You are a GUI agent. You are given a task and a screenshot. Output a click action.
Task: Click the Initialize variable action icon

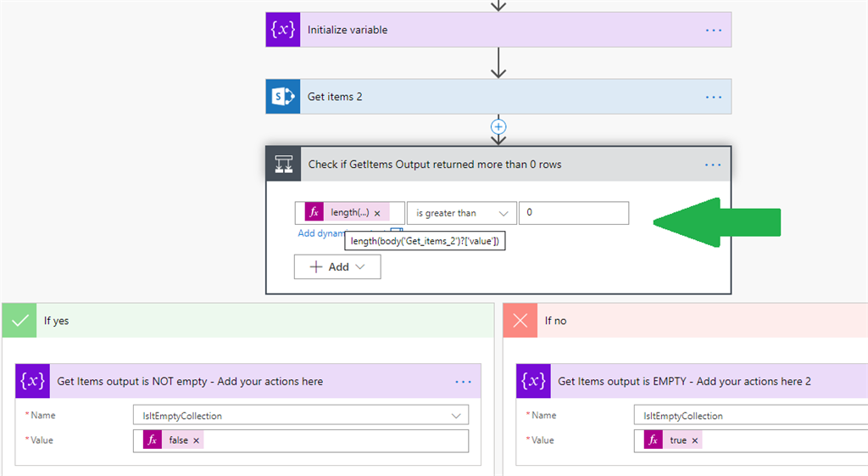point(283,30)
